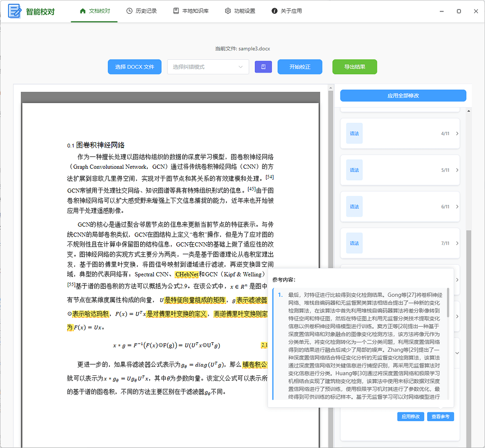Click 选择 DOCX 文件 button
Screen dimensions: 485x448
click(x=135, y=67)
